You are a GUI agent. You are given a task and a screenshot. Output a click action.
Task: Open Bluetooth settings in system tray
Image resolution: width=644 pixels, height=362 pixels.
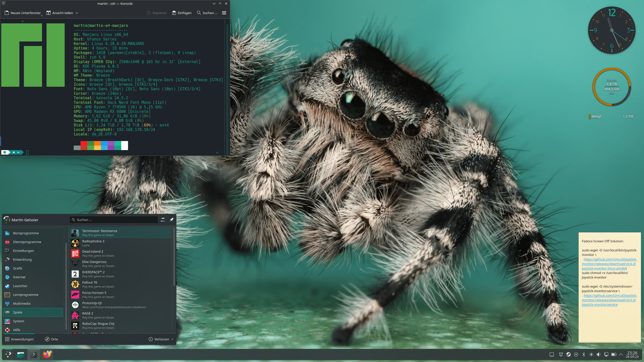pos(583,354)
